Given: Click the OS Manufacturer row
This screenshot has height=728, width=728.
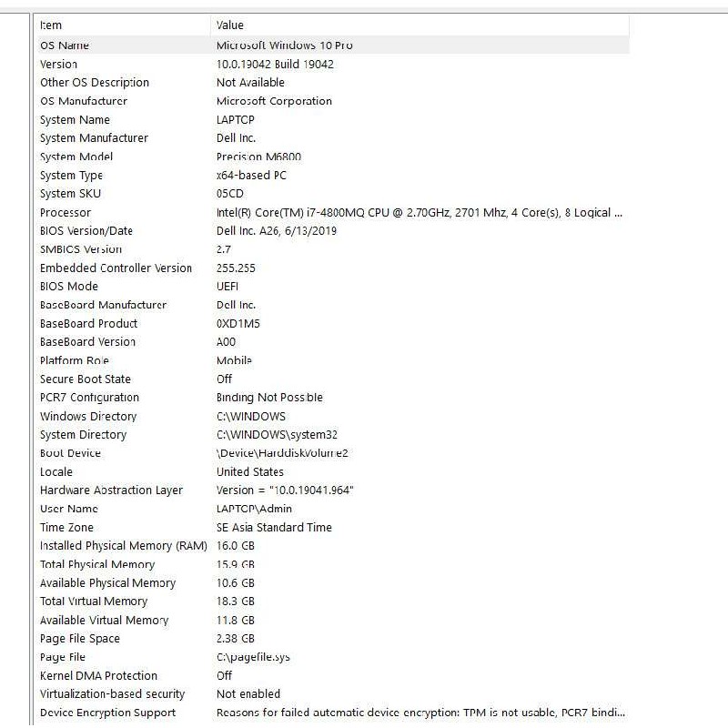Looking at the screenshot, I should pos(333,101).
